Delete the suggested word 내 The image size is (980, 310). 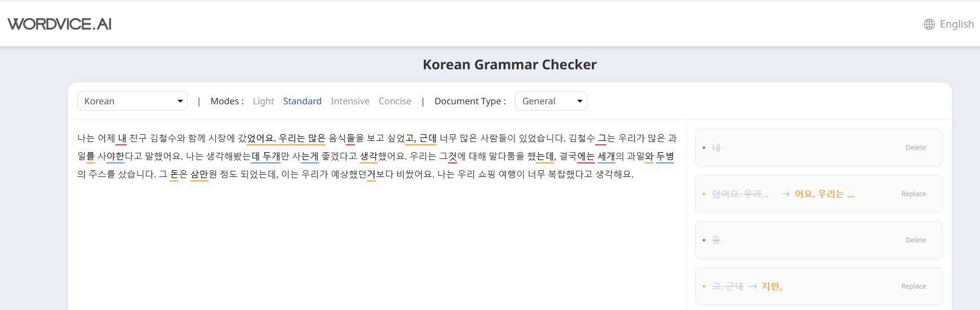[x=915, y=148]
